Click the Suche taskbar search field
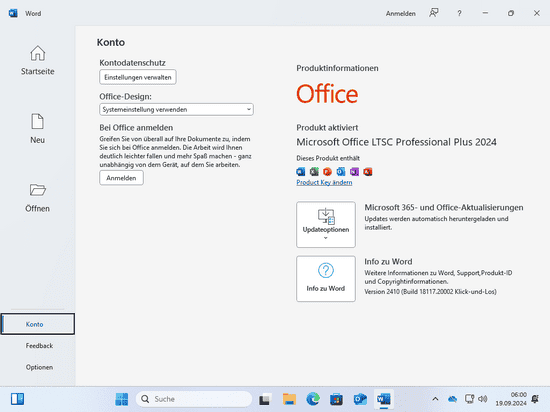Screen dimensions: 550x412 194,399
